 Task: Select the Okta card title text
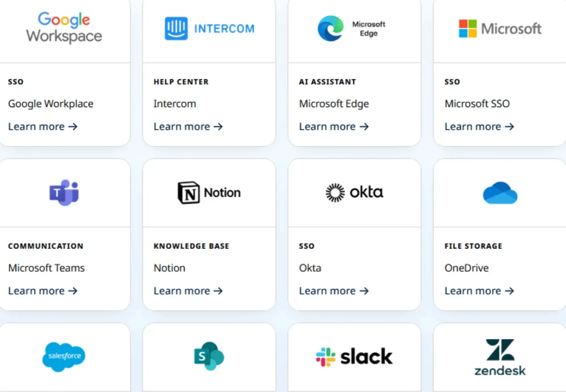tap(310, 268)
